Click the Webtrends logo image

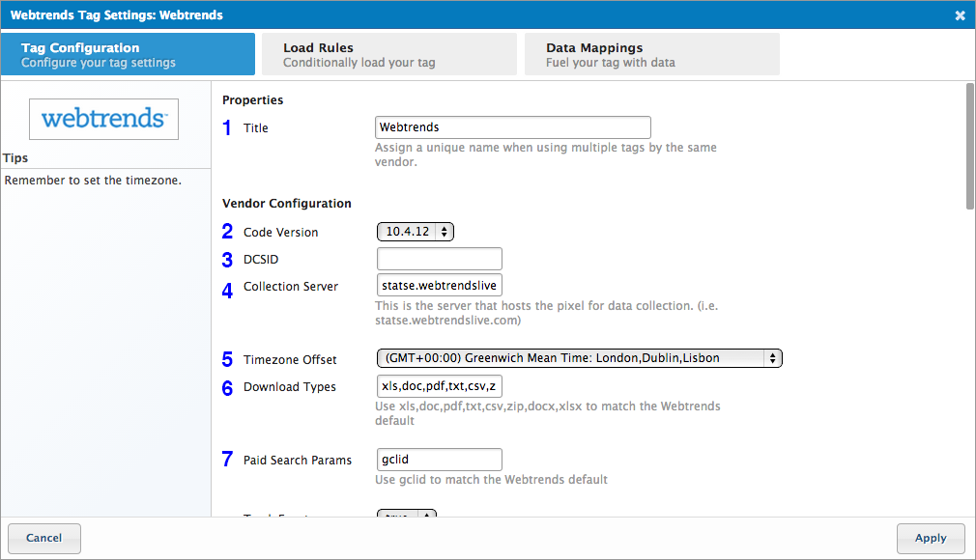tap(104, 119)
